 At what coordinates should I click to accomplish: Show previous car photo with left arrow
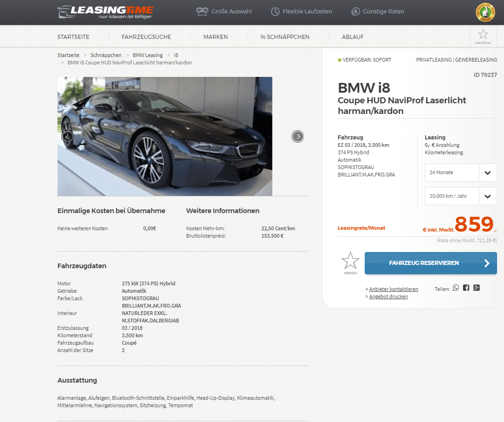point(67,136)
